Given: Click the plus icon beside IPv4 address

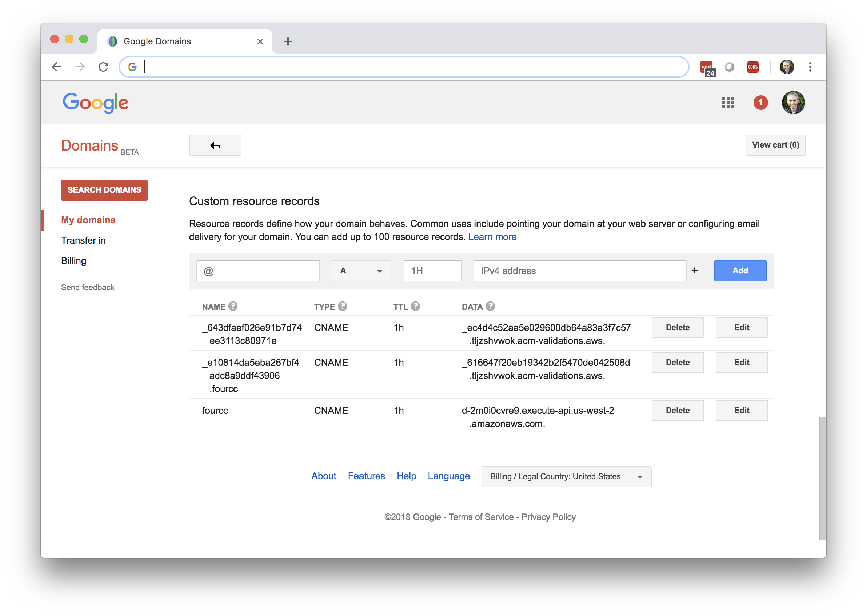Looking at the screenshot, I should (694, 271).
